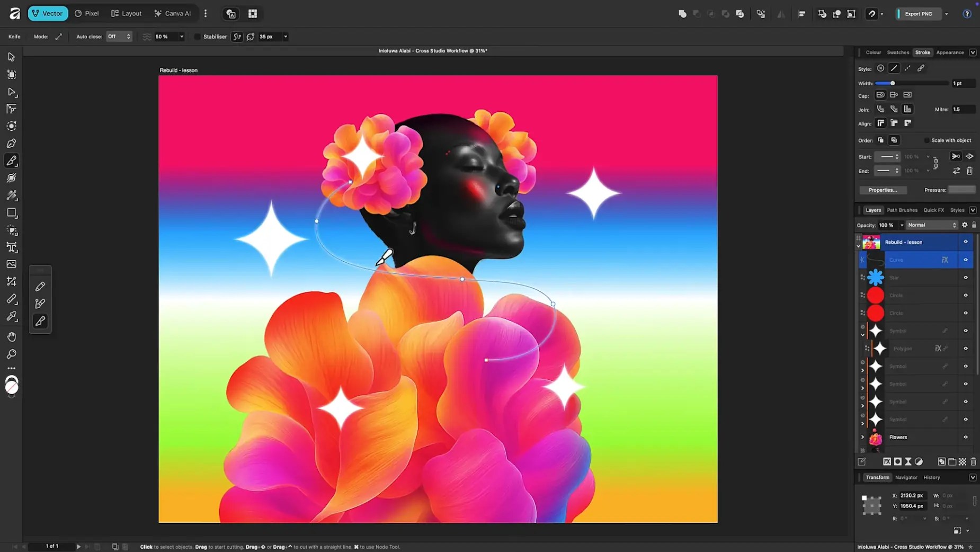Open the Auto close dropdown

pyautogui.click(x=119, y=37)
